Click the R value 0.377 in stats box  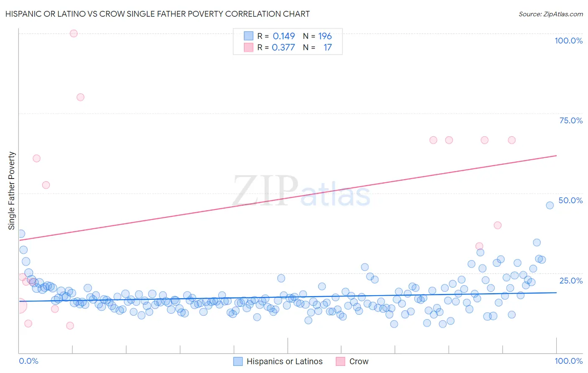[x=284, y=47]
